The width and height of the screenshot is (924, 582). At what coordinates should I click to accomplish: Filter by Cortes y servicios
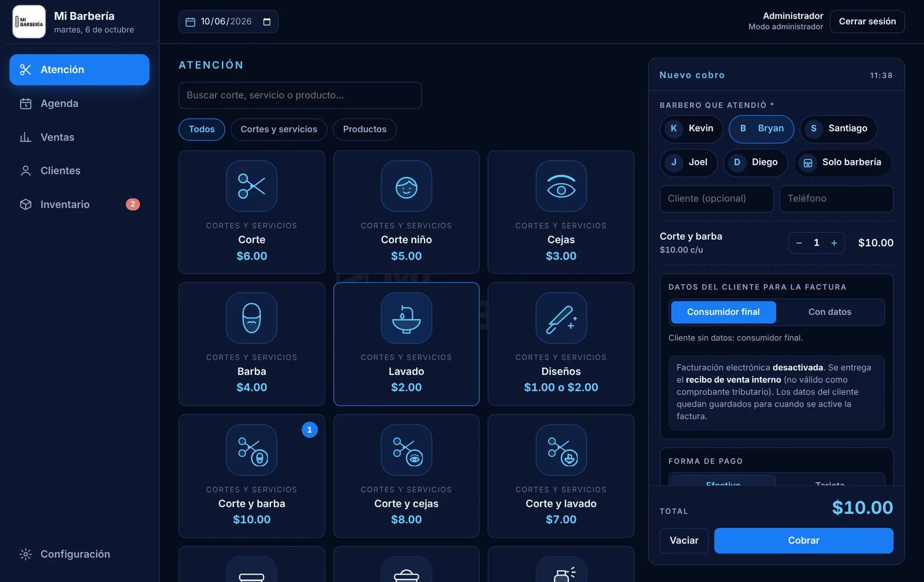(279, 129)
